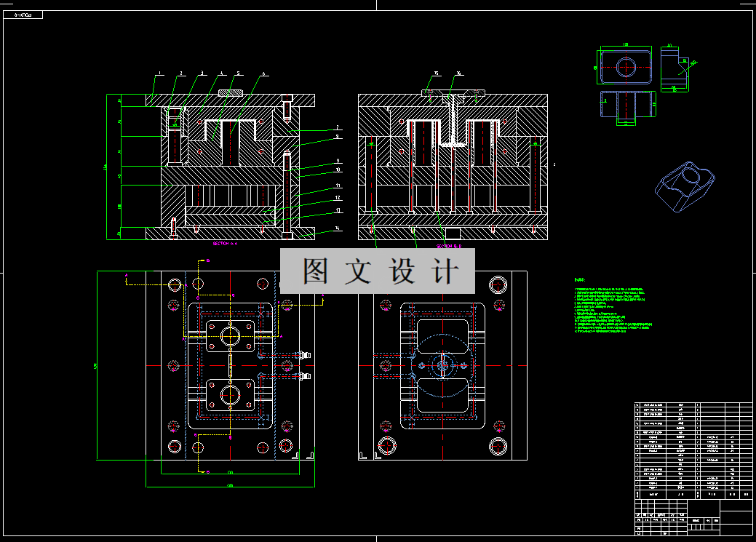Viewport: 756px width, 542px height.
Task: Select part balloon number 14
Action: [338, 228]
